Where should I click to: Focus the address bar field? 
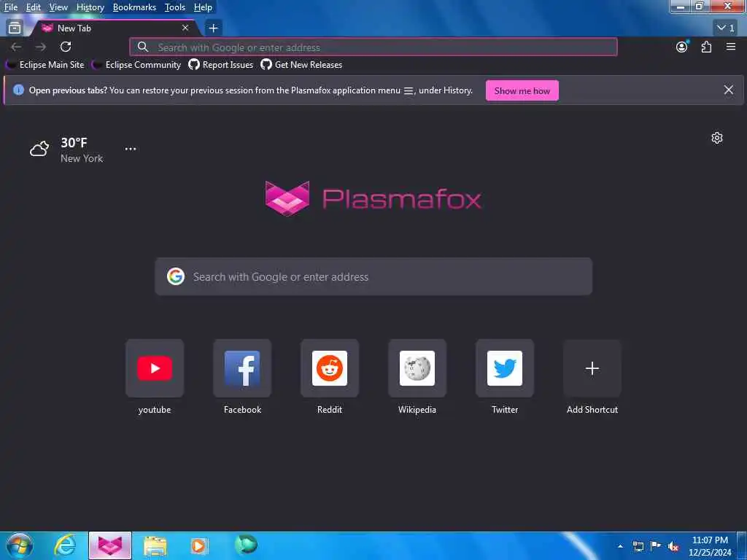point(373,47)
